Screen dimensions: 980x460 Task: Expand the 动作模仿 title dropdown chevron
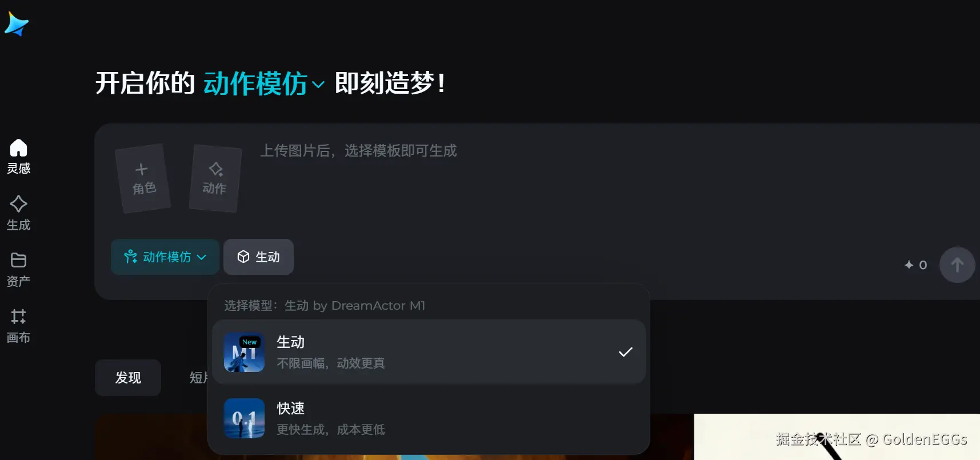click(318, 85)
